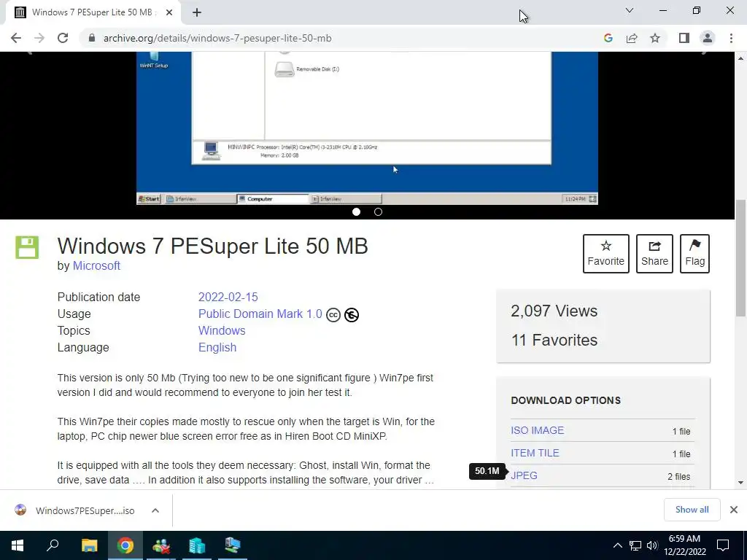Select second carousel image dot
The width and height of the screenshot is (747, 560).
[x=379, y=212]
